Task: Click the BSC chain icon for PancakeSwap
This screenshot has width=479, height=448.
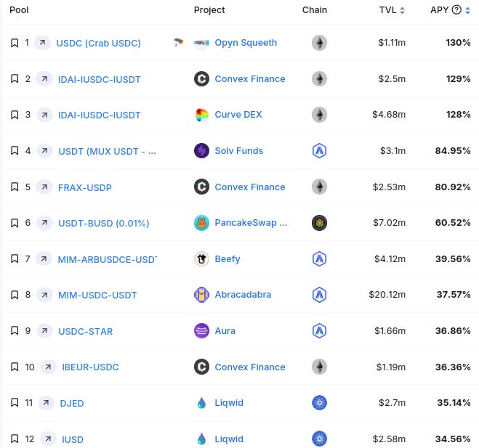Action: [320, 223]
